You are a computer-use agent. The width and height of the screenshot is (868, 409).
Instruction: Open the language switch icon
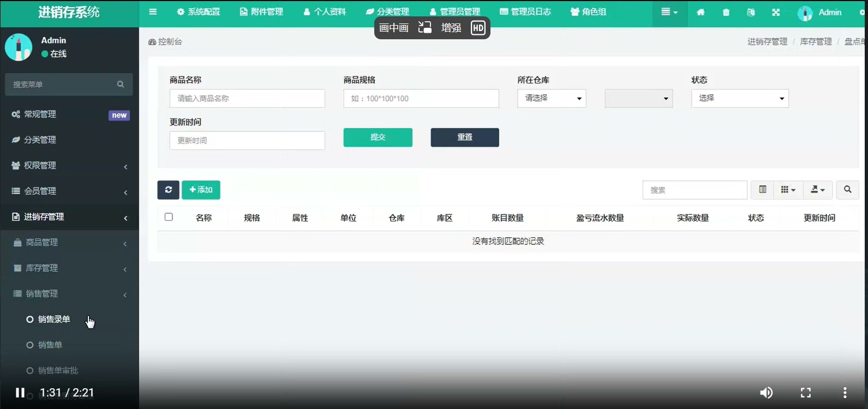tap(751, 12)
